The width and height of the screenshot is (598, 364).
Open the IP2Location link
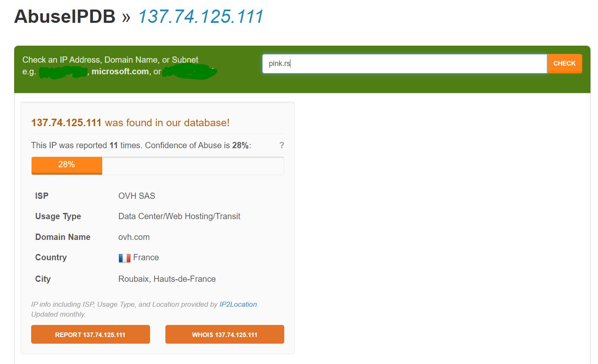[x=238, y=304]
